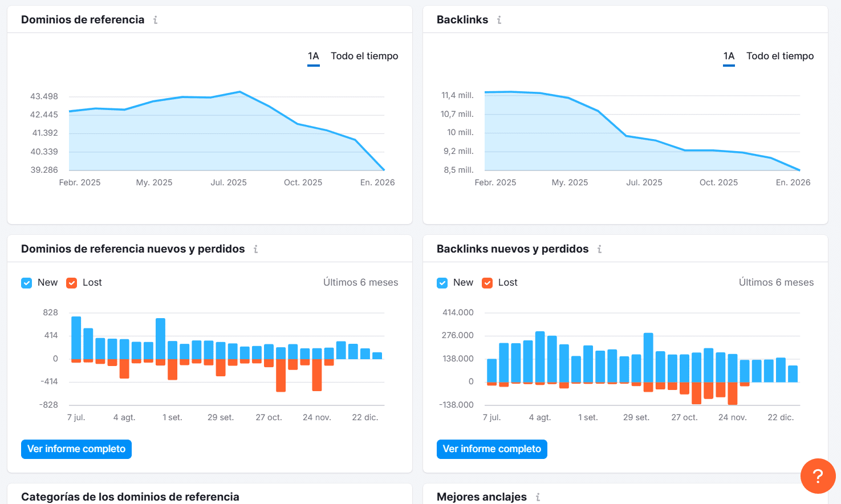Open the Mejores anclajes section heading
This screenshot has width=841, height=504.
click(x=481, y=497)
